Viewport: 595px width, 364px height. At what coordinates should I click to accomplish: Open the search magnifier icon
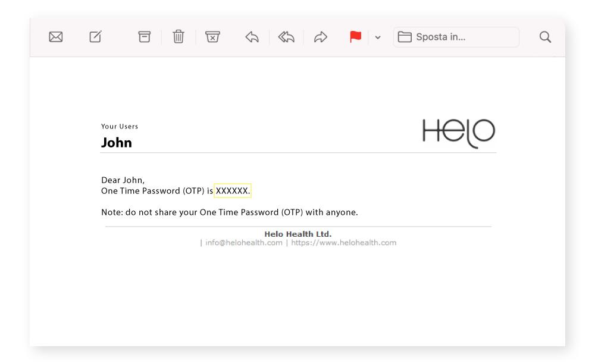tap(544, 37)
